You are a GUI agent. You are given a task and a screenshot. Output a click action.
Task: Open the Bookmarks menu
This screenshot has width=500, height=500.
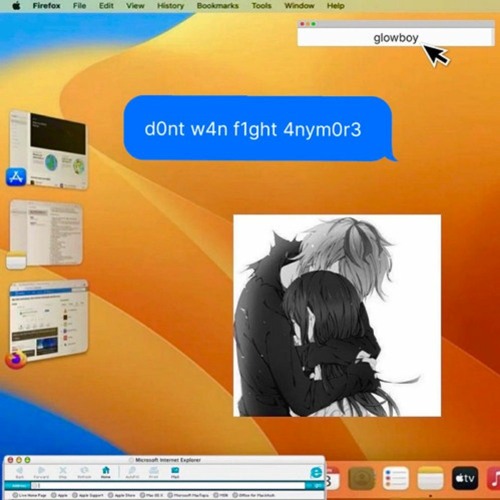click(x=218, y=6)
